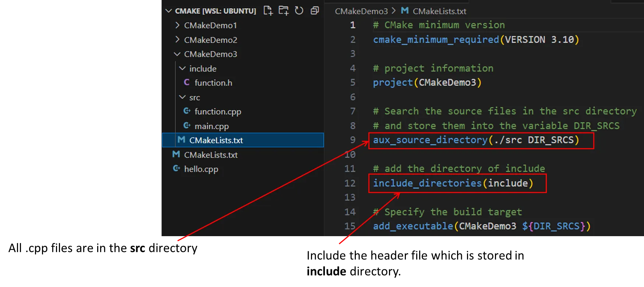Click the C++ icon beside function.cpp
The image size is (644, 287).
(187, 111)
